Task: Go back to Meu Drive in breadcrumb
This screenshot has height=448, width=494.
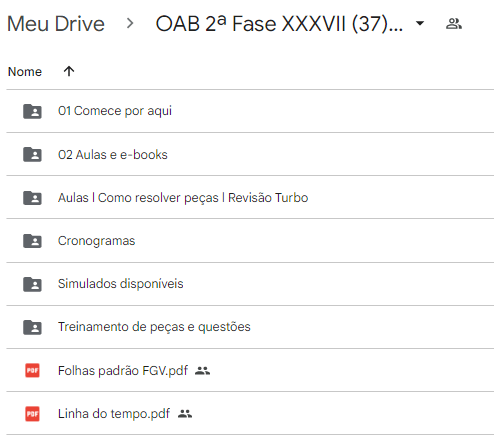Action: coord(56,24)
